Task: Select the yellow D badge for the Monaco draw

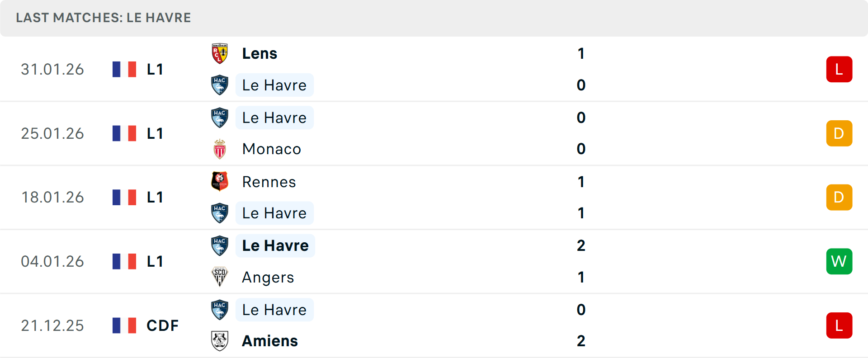Action: pyautogui.click(x=840, y=133)
